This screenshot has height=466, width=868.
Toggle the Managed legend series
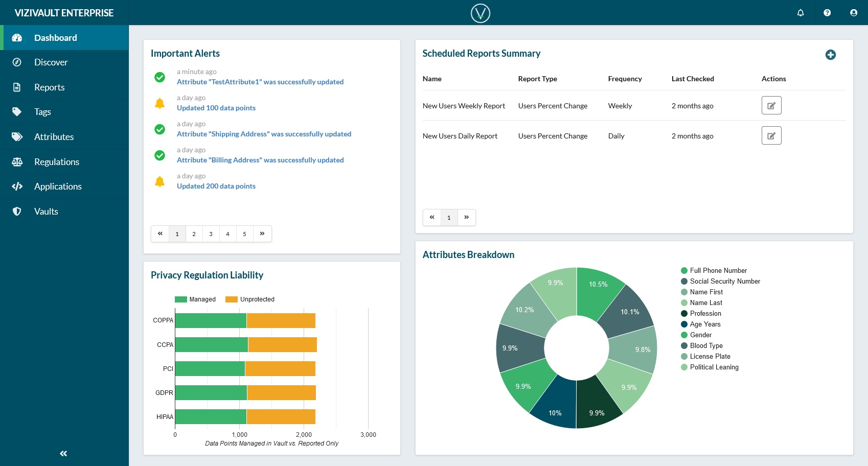coord(195,299)
